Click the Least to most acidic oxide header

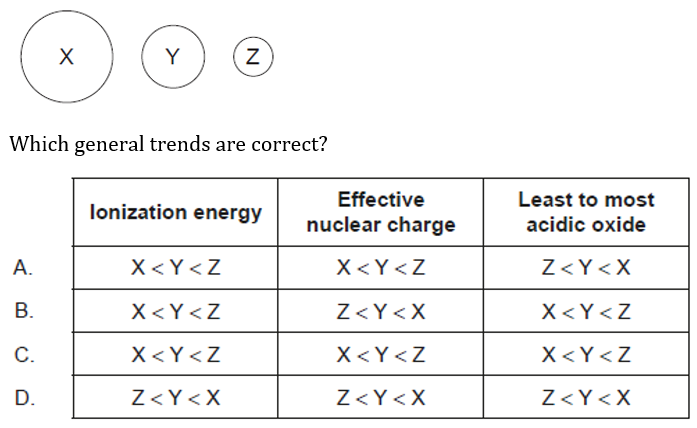(586, 212)
